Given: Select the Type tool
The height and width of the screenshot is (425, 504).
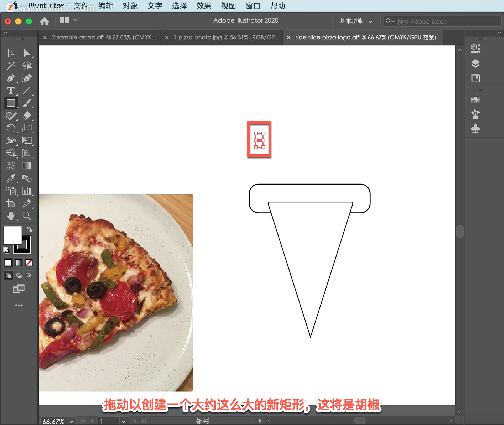Looking at the screenshot, I should [11, 91].
